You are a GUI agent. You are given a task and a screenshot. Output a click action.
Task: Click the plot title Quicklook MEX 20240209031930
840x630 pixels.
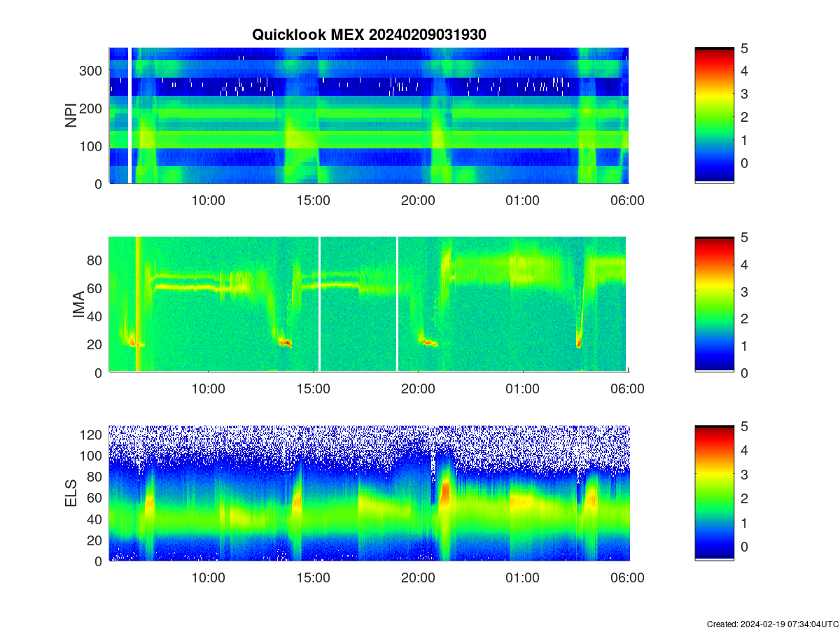369,34
